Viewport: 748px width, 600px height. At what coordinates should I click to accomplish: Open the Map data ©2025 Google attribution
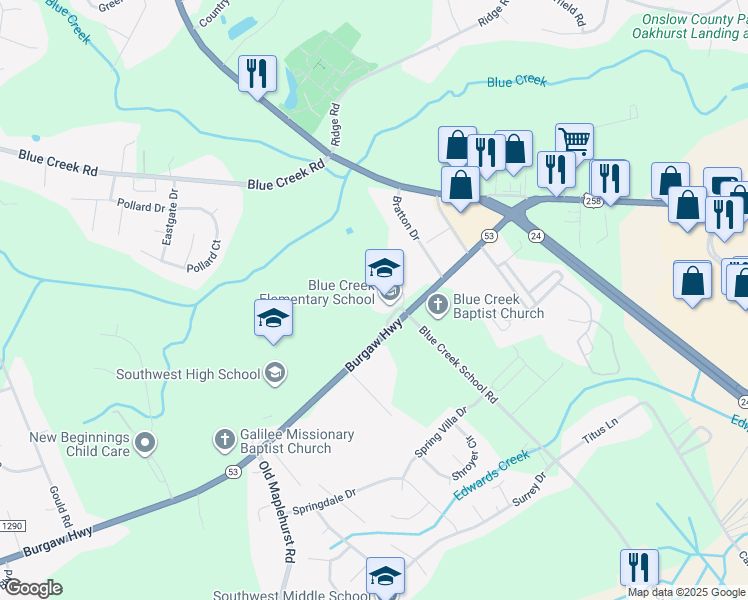[x=687, y=592]
